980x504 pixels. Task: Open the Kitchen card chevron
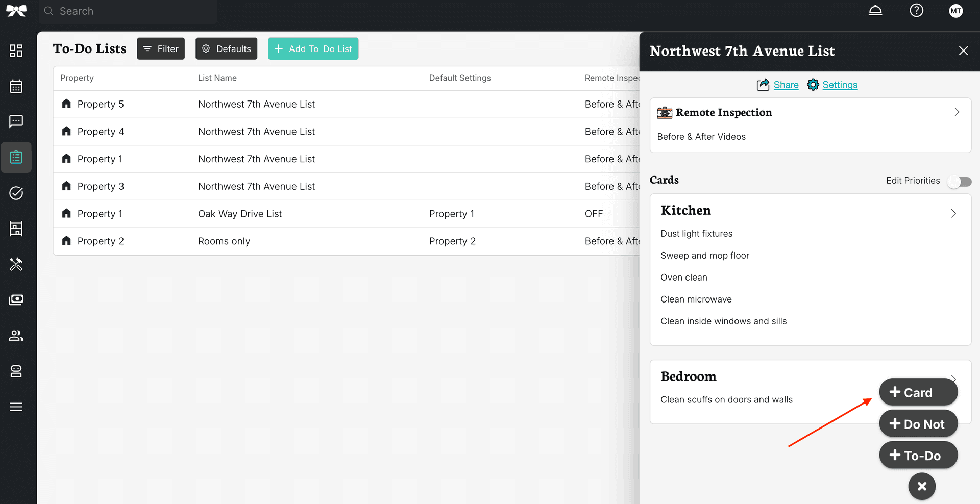[953, 213]
